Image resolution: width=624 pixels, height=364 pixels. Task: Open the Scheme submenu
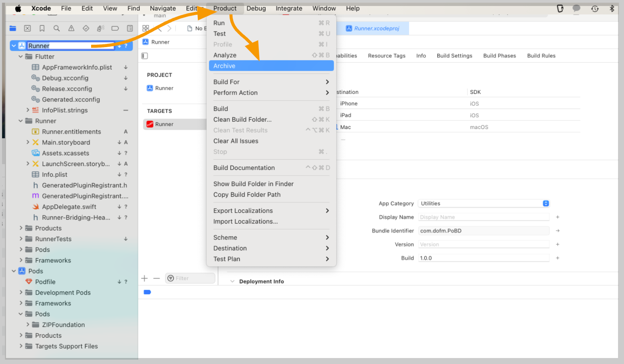[x=271, y=237]
